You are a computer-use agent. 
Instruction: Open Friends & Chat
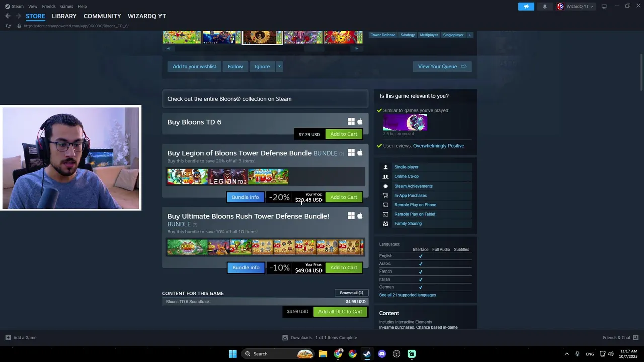click(620, 338)
